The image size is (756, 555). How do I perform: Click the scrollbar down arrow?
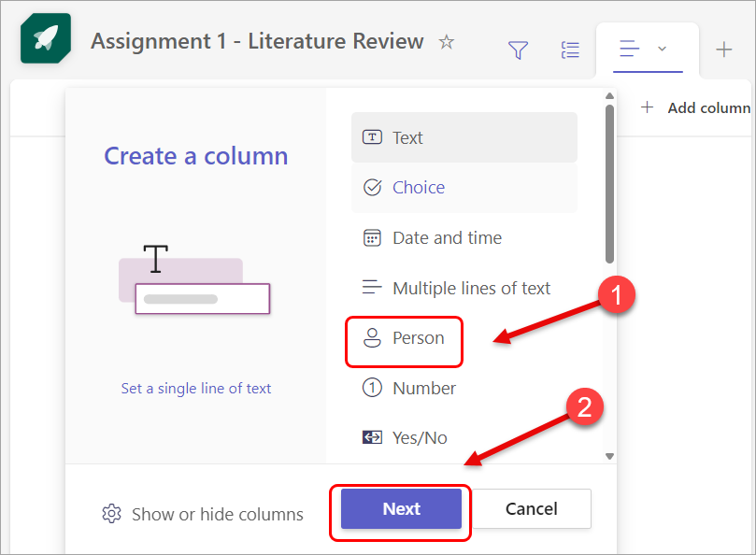[x=609, y=456]
